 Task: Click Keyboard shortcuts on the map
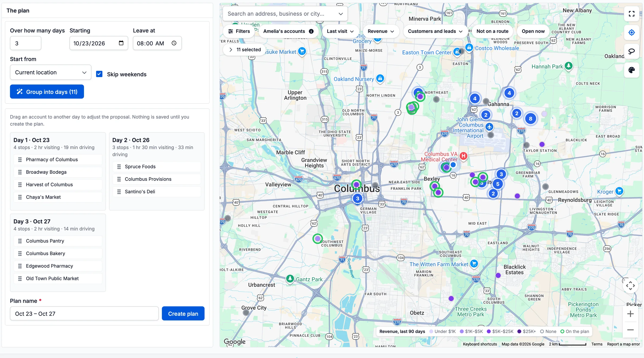click(x=480, y=344)
